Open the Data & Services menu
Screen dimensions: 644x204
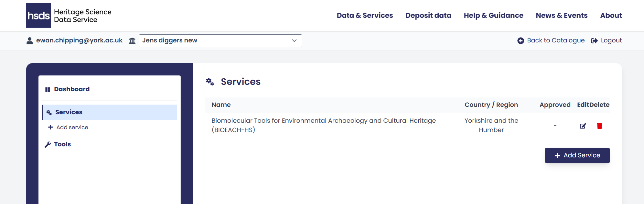click(365, 16)
